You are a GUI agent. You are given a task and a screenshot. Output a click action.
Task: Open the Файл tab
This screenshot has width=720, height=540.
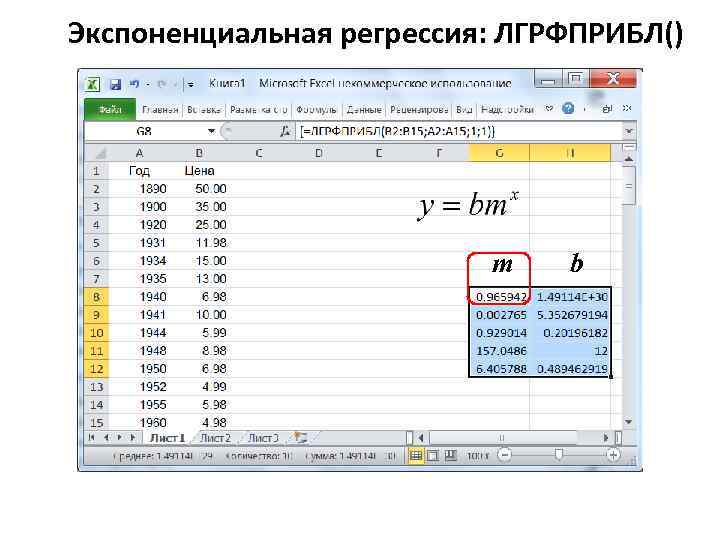pyautogui.click(x=110, y=109)
